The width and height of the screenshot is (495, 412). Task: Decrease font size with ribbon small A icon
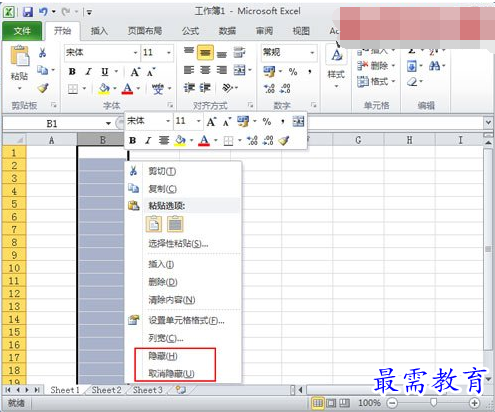pyautogui.click(x=151, y=72)
